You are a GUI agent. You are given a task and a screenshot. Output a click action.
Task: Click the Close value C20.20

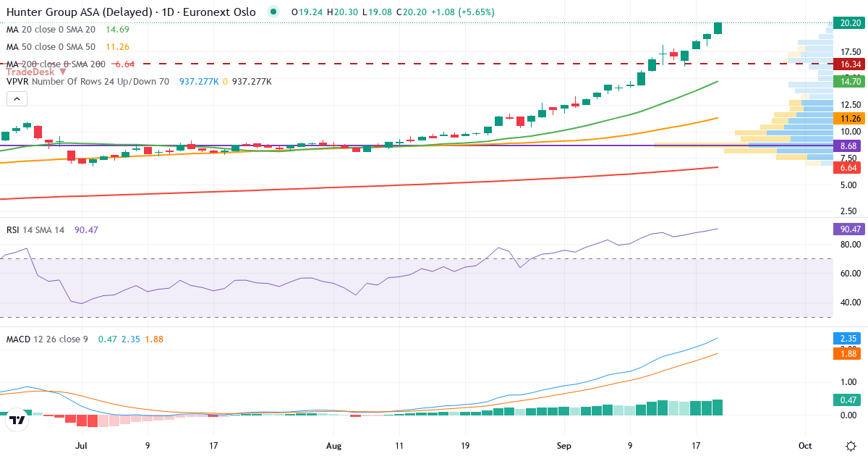[x=412, y=12]
